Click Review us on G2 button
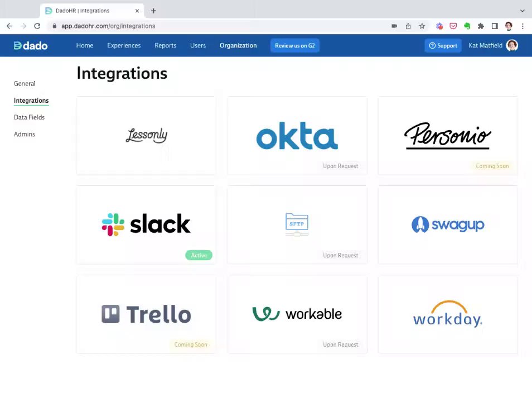This screenshot has height=402, width=532. (295, 46)
